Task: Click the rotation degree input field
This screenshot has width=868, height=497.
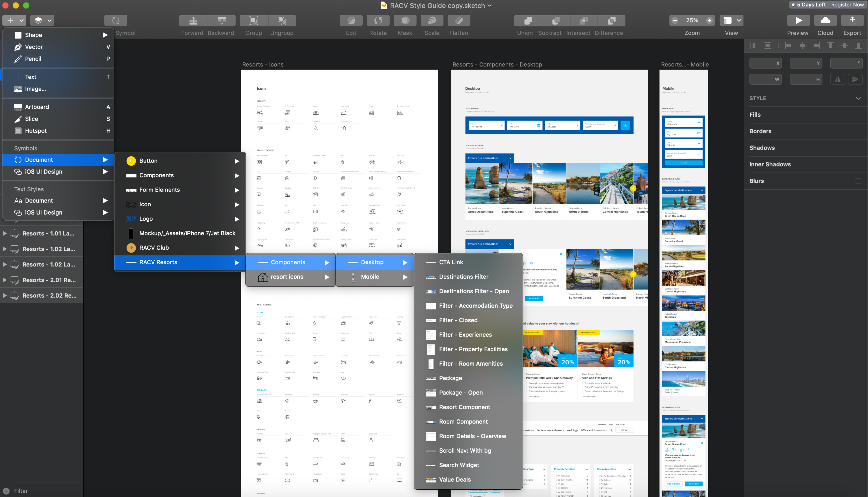Action: click(x=847, y=63)
